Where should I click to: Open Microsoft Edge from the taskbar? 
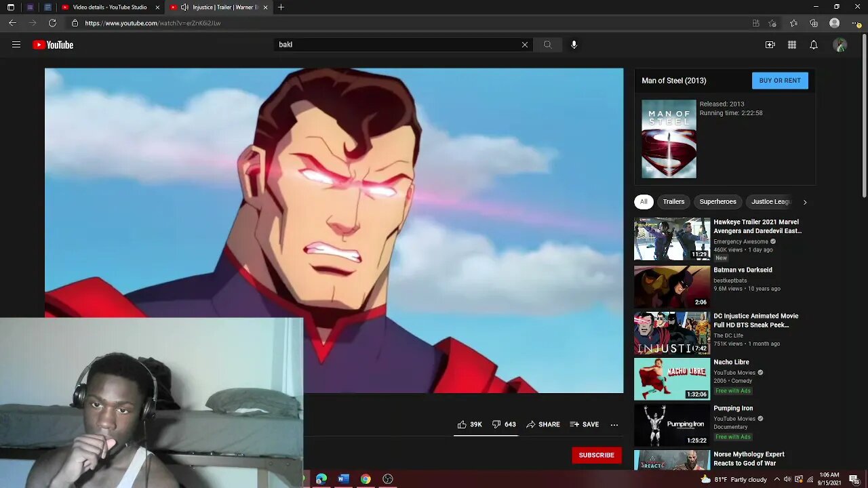pos(321,479)
